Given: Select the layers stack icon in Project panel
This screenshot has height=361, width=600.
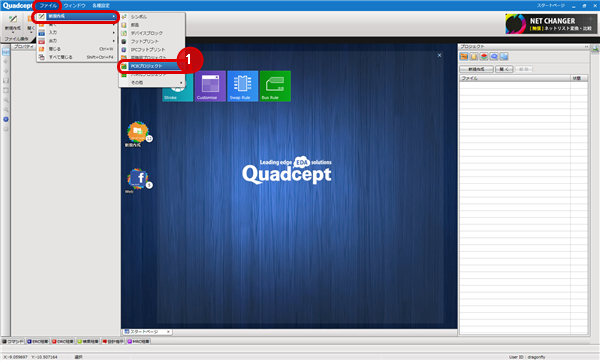Looking at the screenshot, I should point(484,57).
